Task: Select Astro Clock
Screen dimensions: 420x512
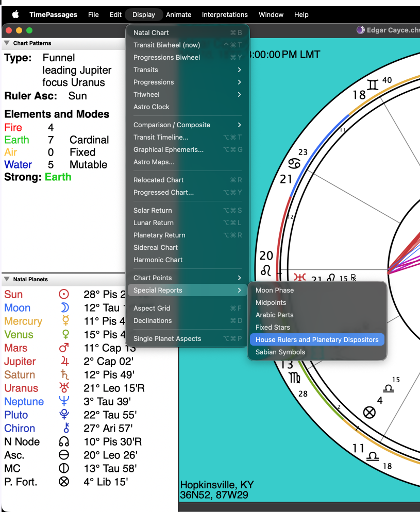Action: click(187, 107)
